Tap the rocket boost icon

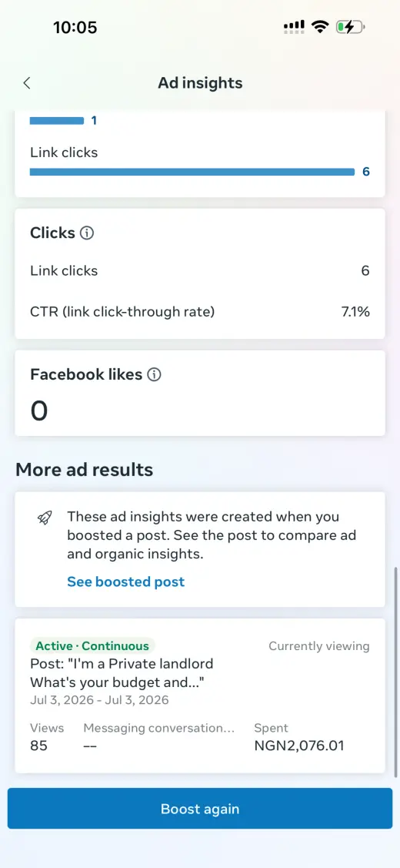[45, 518]
